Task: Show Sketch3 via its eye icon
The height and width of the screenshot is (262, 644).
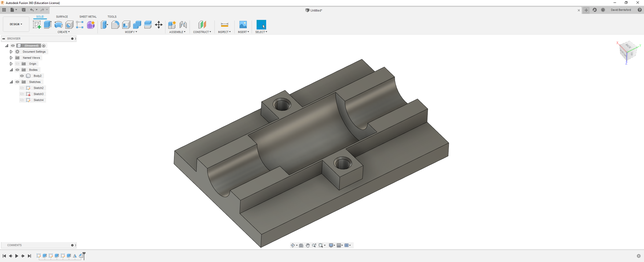Action: coord(22,94)
